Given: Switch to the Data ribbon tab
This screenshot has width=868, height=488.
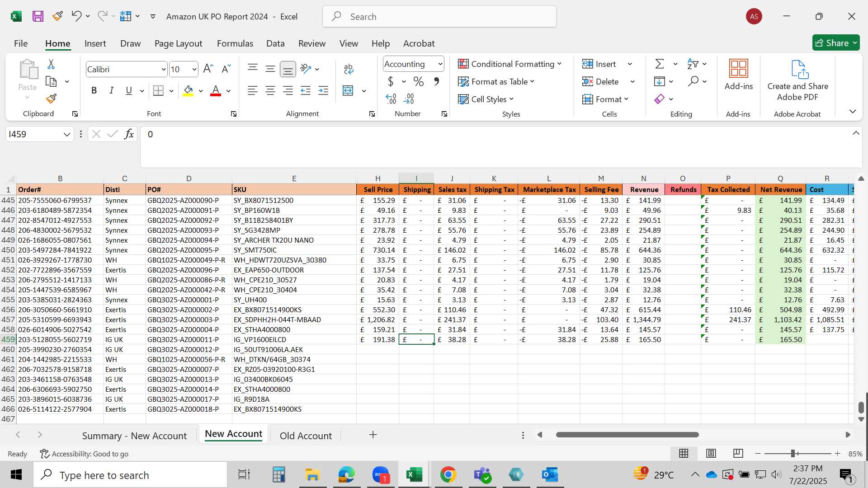Looking at the screenshot, I should click(x=275, y=43).
